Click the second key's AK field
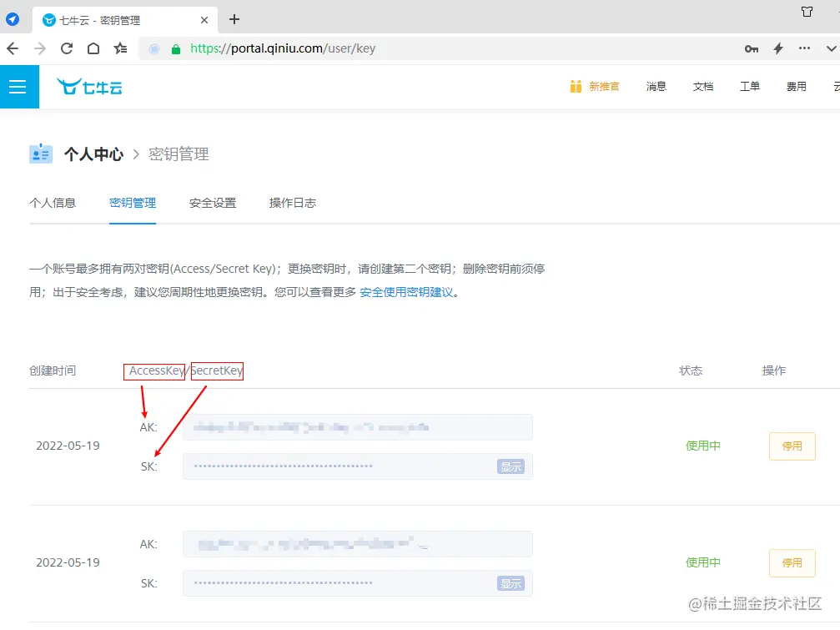The height and width of the screenshot is (630, 840). pos(357,544)
